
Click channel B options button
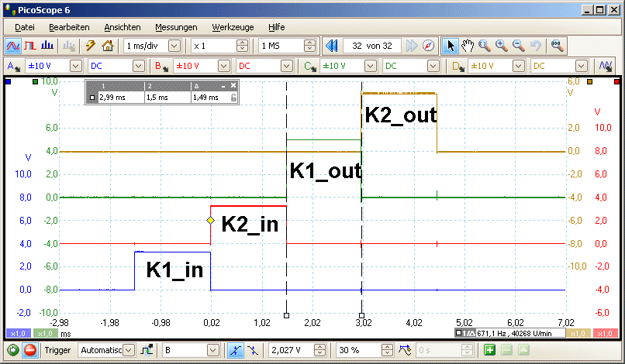point(161,66)
